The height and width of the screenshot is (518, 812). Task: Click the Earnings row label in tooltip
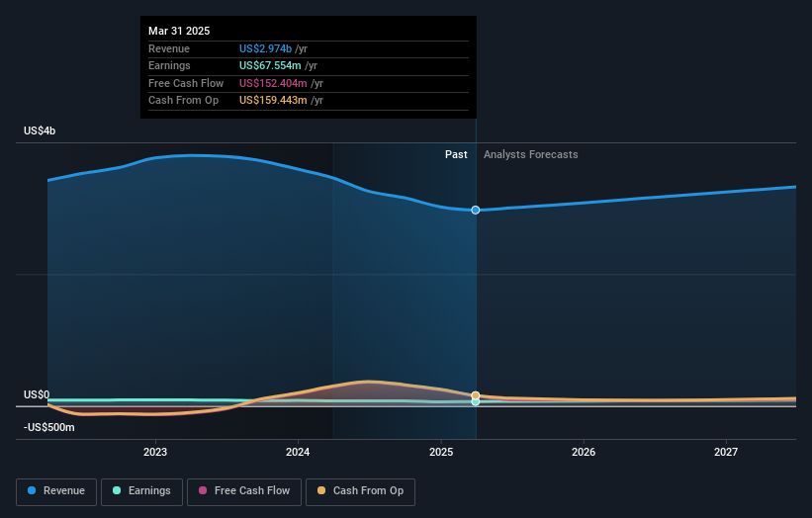169,65
